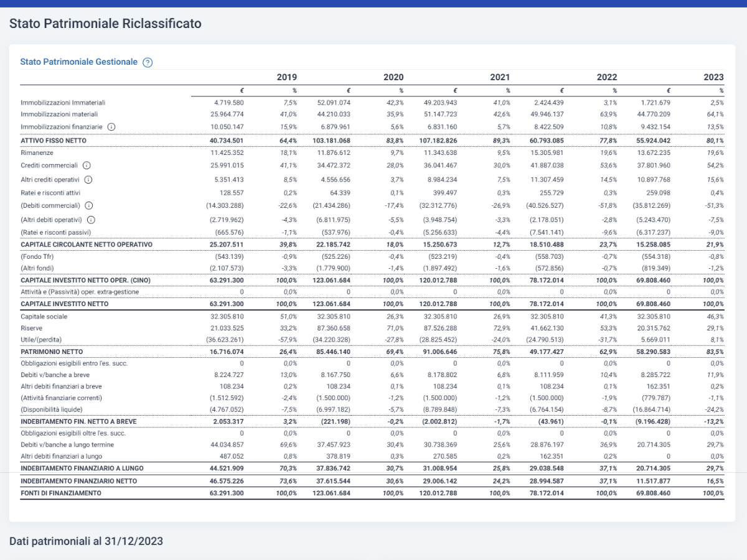Select value (9.196.428) for 2023
Screen dimensions: 747x560
653,421
